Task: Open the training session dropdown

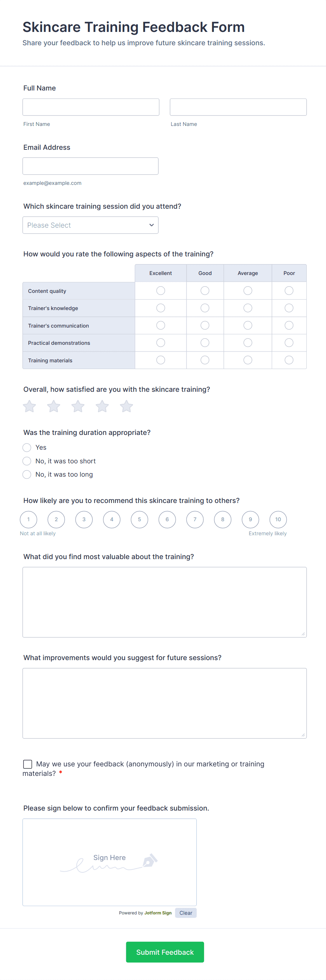Action: coord(90,225)
